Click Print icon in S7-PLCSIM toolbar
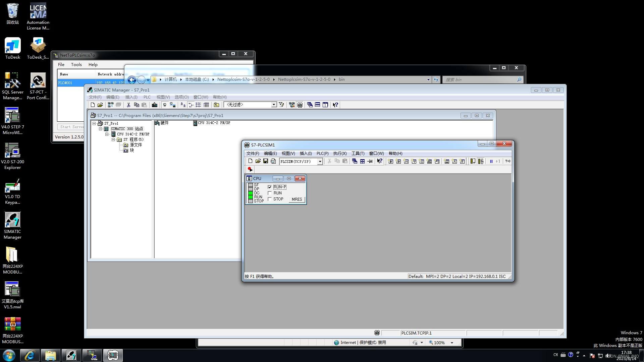Screen dimensions: 644x362 [x=273, y=161]
